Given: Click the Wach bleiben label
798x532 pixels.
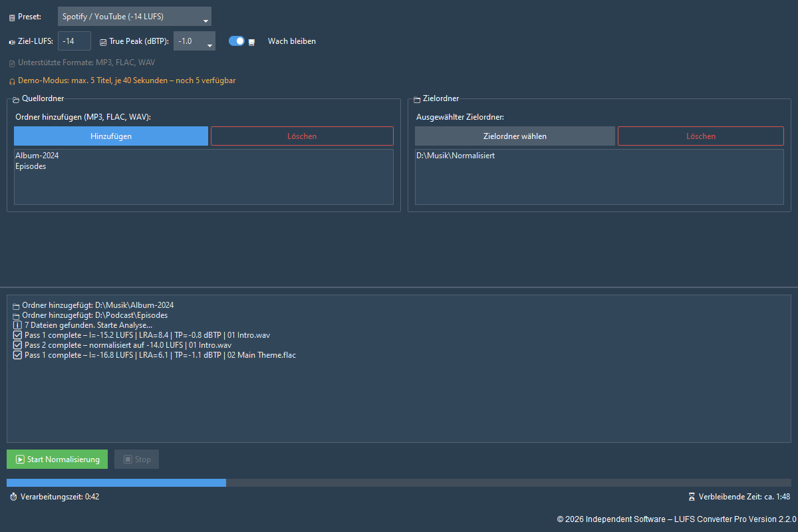Looking at the screenshot, I should coord(292,41).
